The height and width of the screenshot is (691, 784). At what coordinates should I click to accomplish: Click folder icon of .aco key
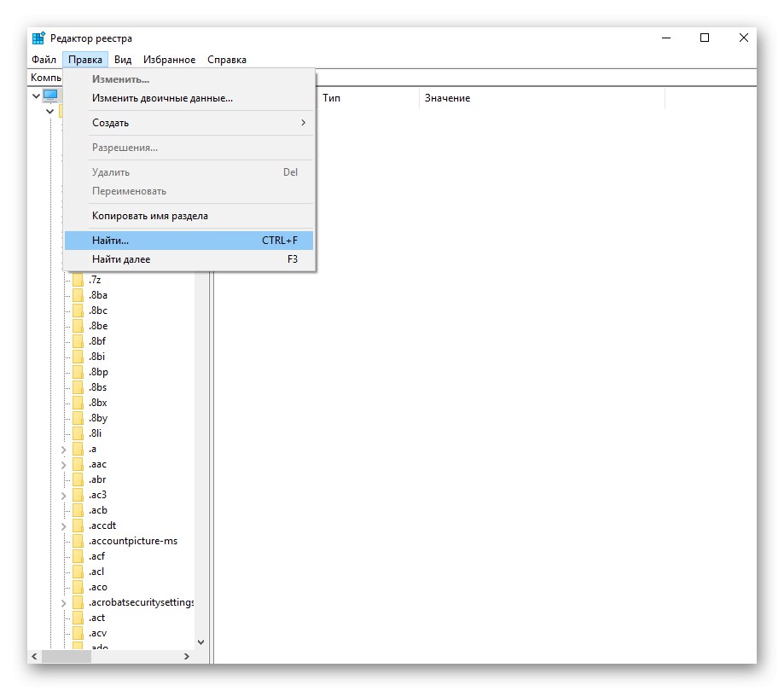(x=78, y=587)
